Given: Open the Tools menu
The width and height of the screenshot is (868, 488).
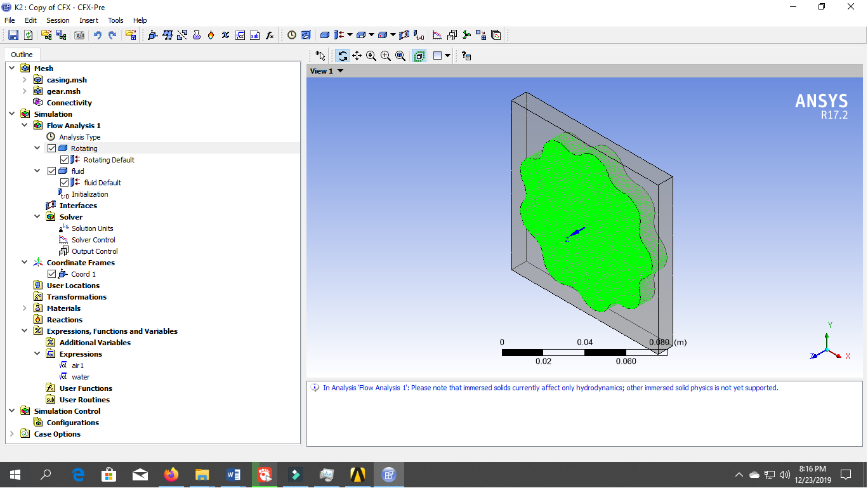Looking at the screenshot, I should point(115,20).
